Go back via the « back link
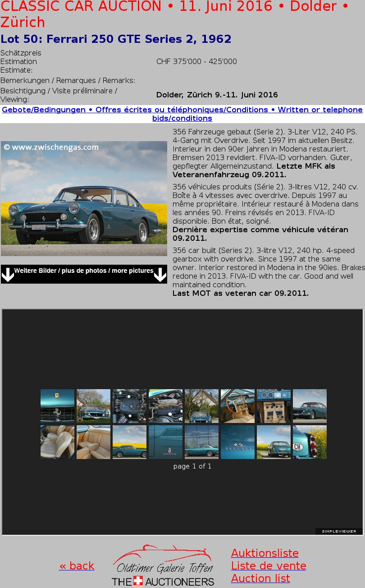 [x=77, y=566]
